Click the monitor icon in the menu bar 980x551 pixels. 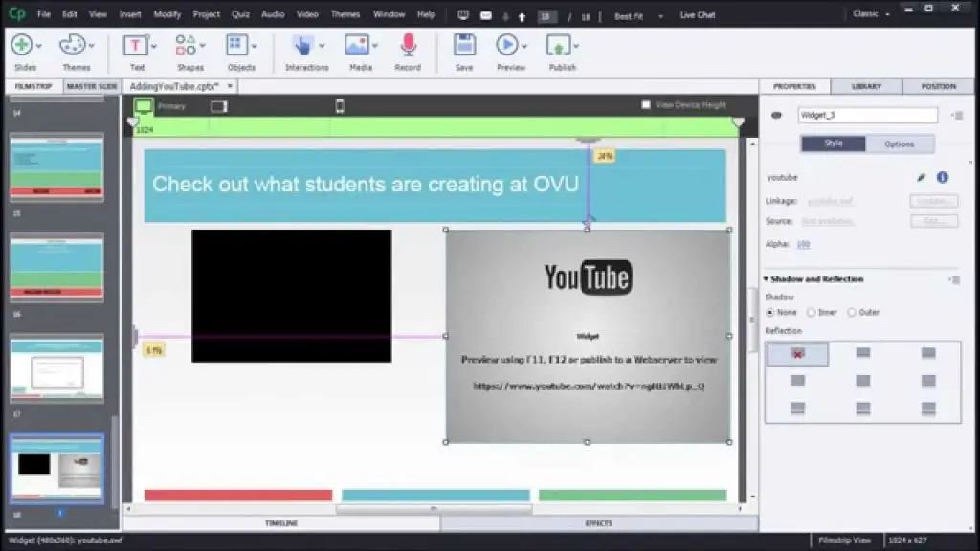[463, 15]
